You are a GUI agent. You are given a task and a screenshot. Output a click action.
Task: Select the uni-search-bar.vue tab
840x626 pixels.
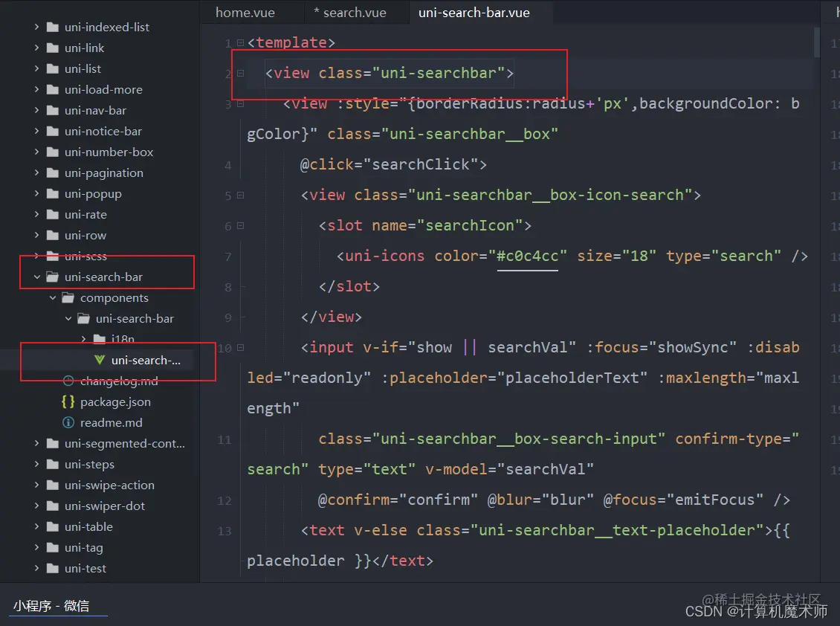474,13
